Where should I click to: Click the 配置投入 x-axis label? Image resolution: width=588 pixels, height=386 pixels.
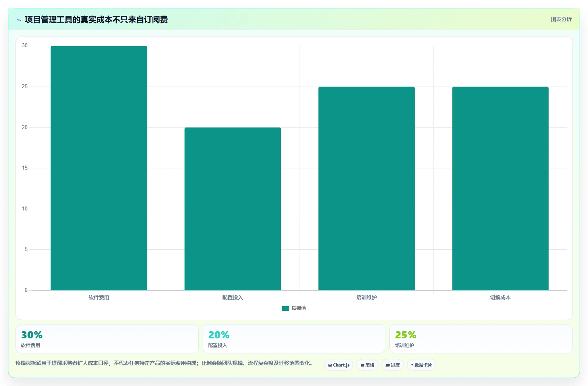click(233, 297)
